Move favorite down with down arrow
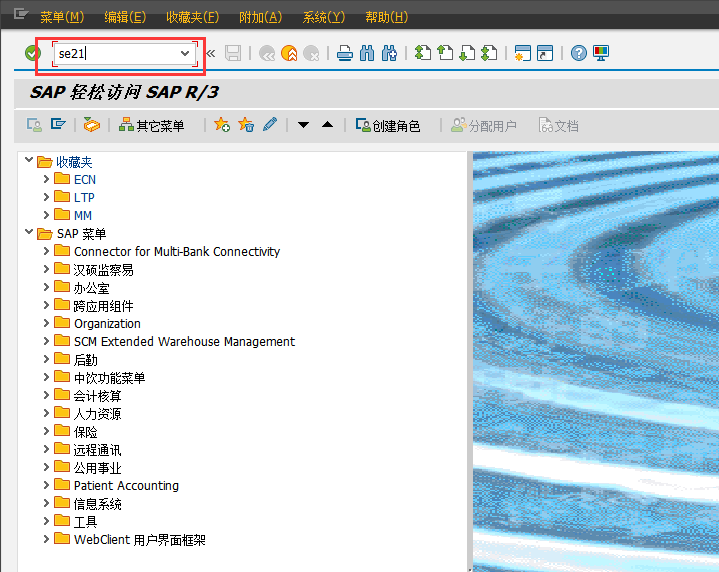The image size is (719, 572). point(303,125)
